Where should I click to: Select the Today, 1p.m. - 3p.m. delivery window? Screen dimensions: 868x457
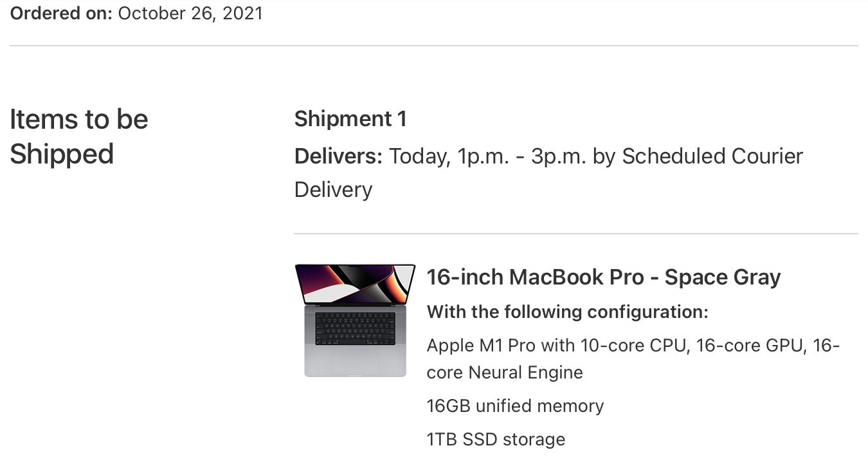point(488,156)
